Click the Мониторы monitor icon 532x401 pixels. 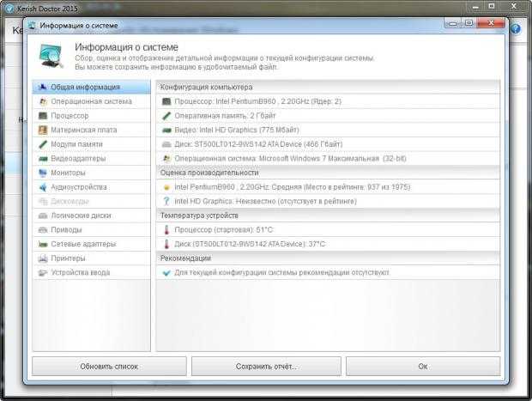click(x=43, y=173)
